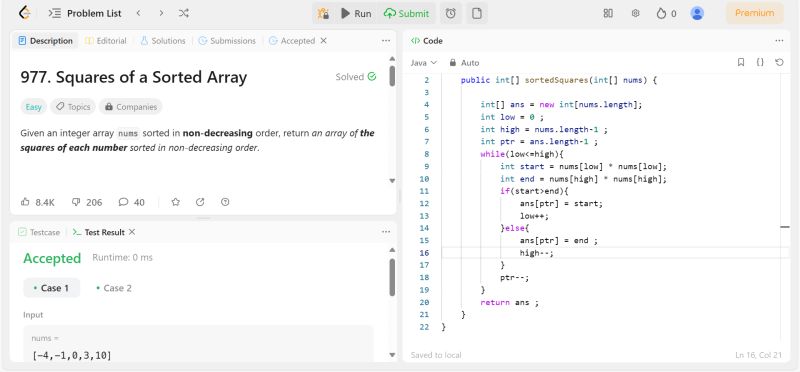Open the user profile avatar
Viewport: 800px width, 372px height.
[x=697, y=13]
